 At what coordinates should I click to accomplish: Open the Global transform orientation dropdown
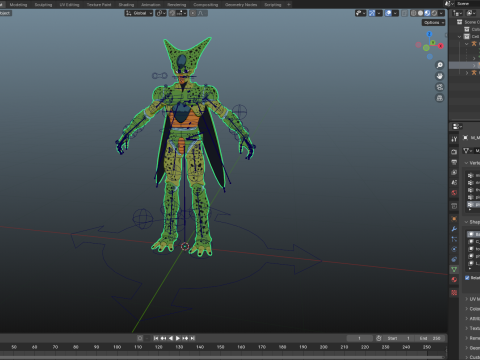139,13
